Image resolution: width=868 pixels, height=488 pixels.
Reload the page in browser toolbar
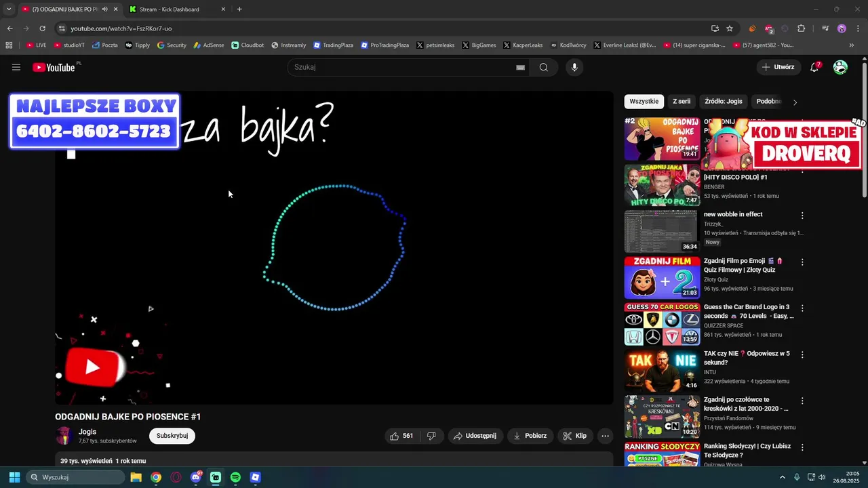pyautogui.click(x=42, y=28)
